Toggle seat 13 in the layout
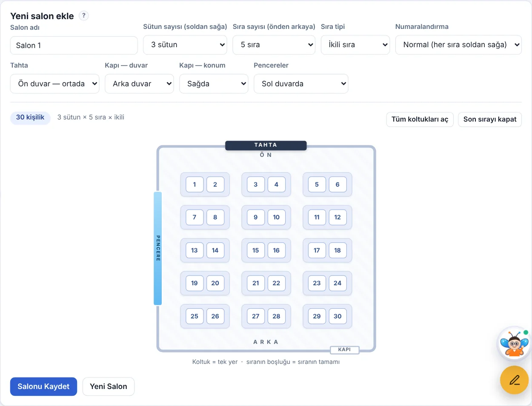 pyautogui.click(x=194, y=250)
